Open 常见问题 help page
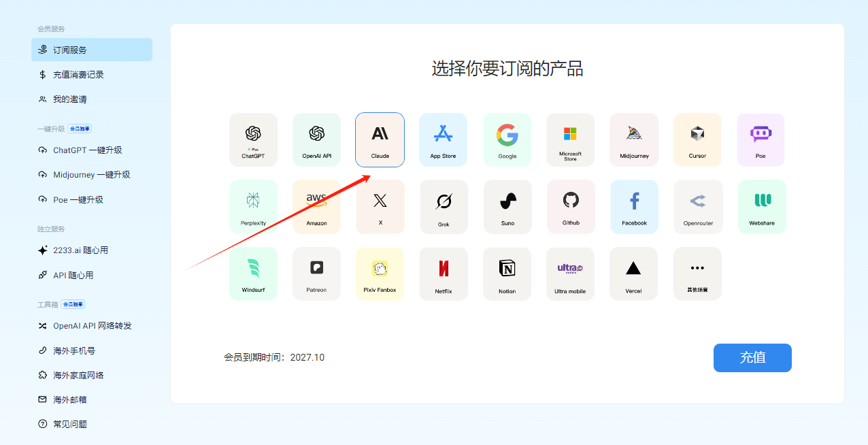Viewport: 868px width, 445px height. [x=70, y=425]
